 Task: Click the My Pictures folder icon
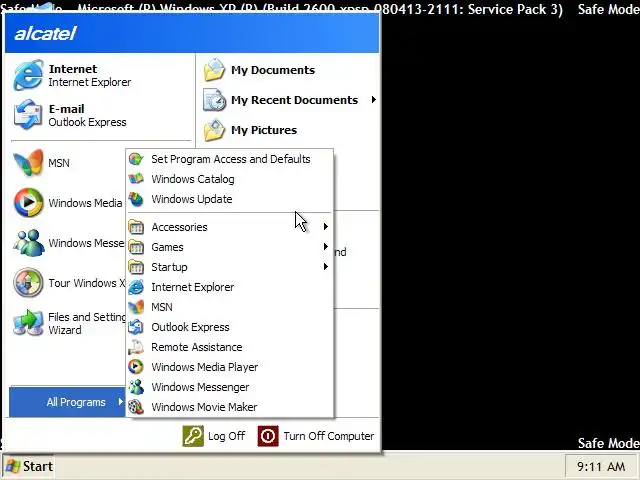click(215, 130)
